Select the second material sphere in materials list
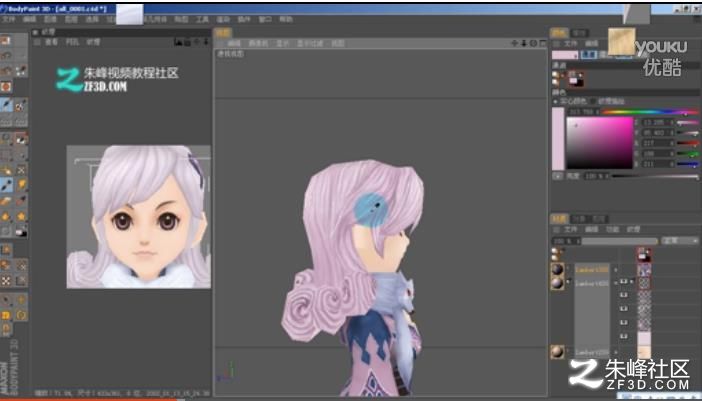The image size is (702, 401). tap(557, 283)
